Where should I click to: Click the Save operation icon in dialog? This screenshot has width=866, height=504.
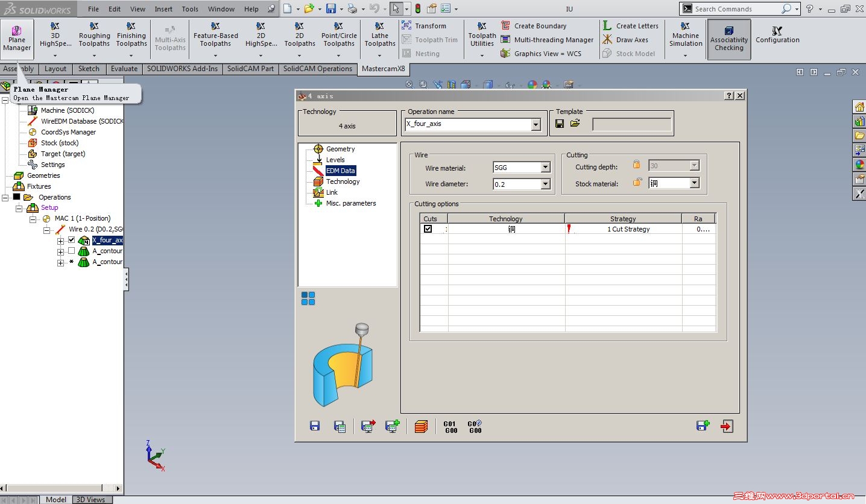[314, 426]
